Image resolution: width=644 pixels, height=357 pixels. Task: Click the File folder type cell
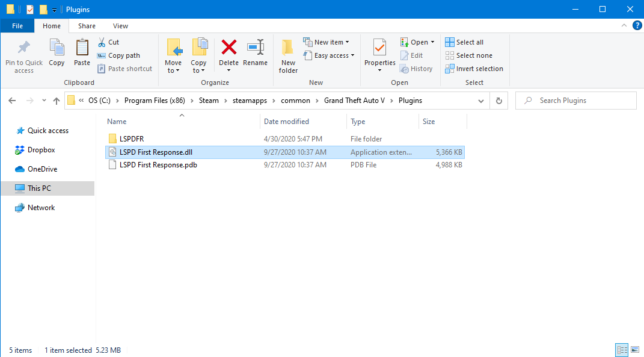coord(366,139)
